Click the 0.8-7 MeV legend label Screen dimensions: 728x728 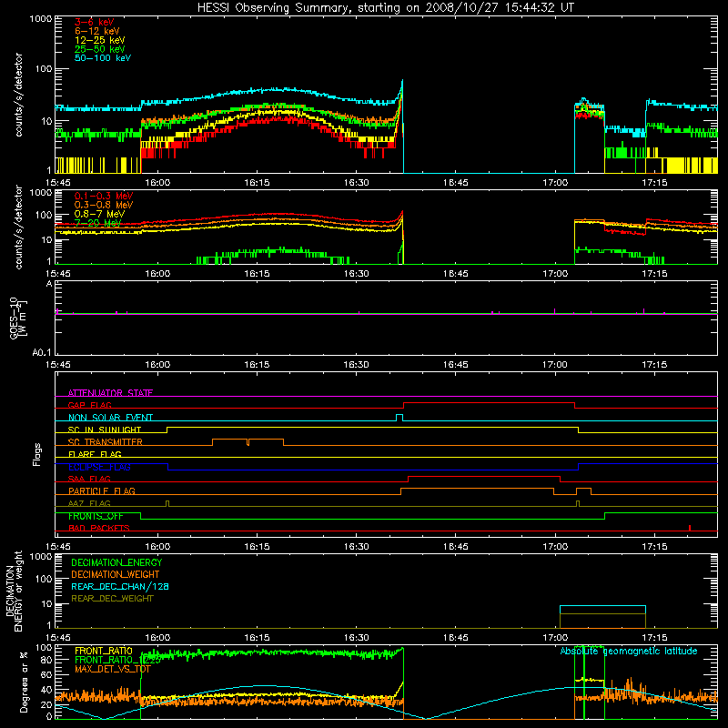(x=99, y=214)
